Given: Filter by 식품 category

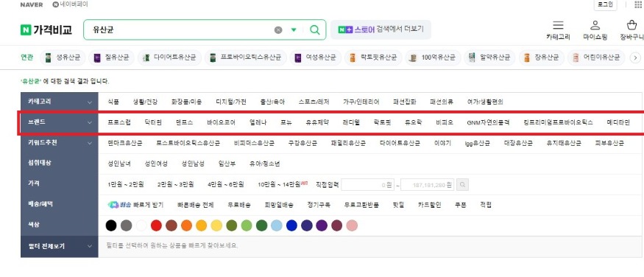Looking at the screenshot, I should (x=113, y=102).
